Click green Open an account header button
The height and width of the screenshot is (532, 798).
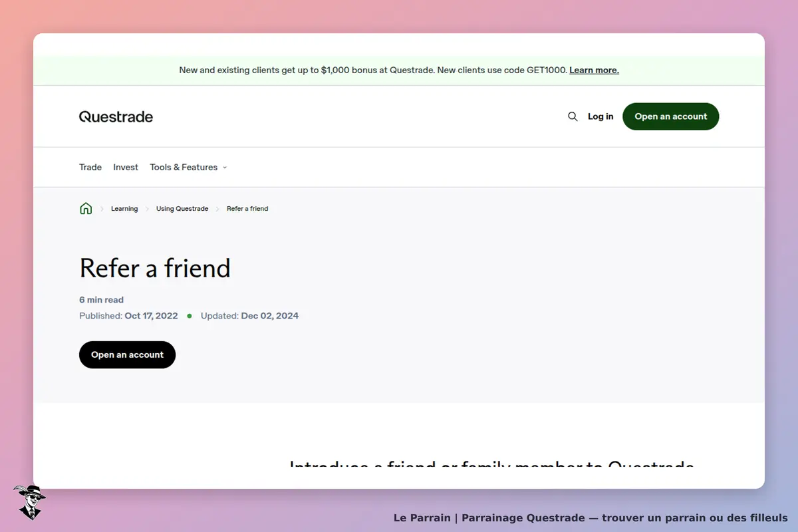(x=670, y=116)
